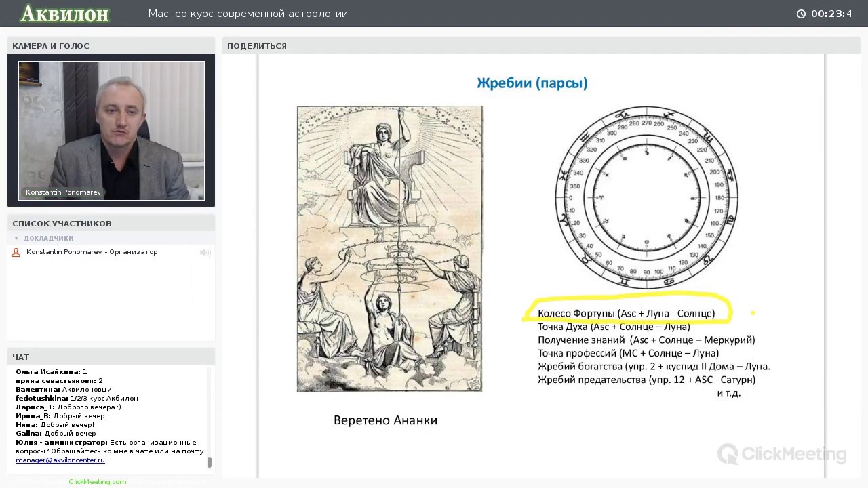Click the chat message from fedotushkina
868x488 pixels.
[x=77, y=399]
